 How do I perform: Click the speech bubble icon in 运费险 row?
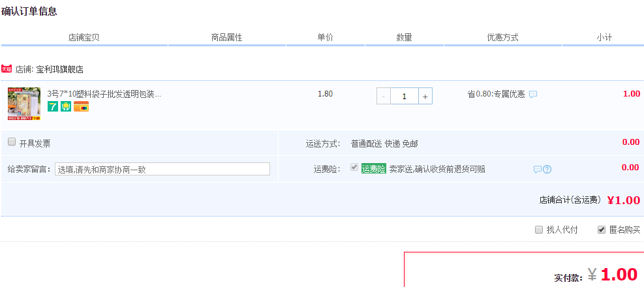537,169
